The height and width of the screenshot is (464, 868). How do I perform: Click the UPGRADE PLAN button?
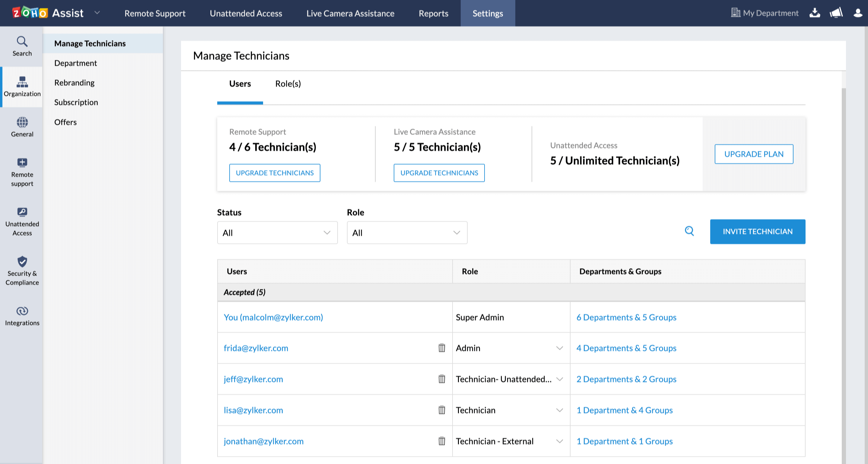pyautogui.click(x=753, y=154)
